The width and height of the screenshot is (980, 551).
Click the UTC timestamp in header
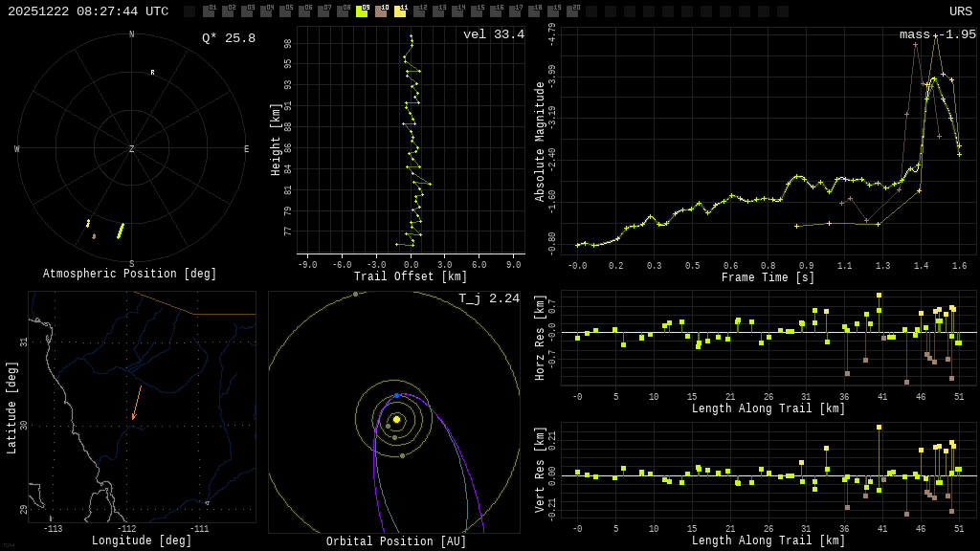[88, 11]
